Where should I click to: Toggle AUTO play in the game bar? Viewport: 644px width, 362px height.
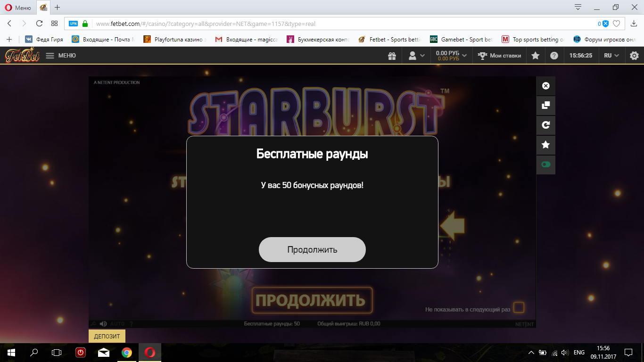pos(117,324)
